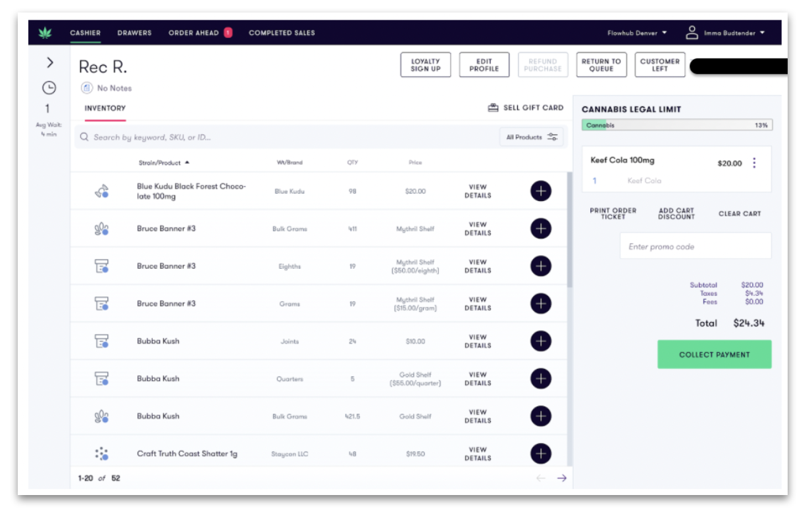The width and height of the screenshot is (812, 522).
Task: Sort by Strain/Product column header
Action: (164, 162)
